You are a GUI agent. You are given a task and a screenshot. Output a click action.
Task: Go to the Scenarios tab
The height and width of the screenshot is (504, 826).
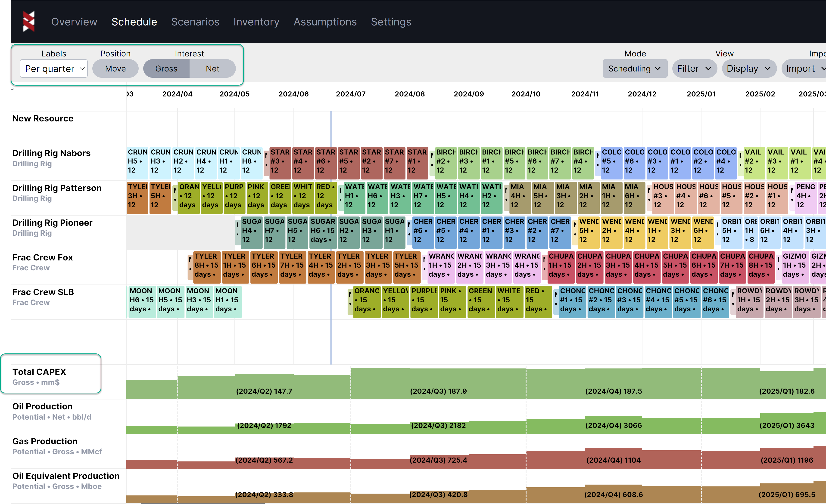[x=195, y=22]
